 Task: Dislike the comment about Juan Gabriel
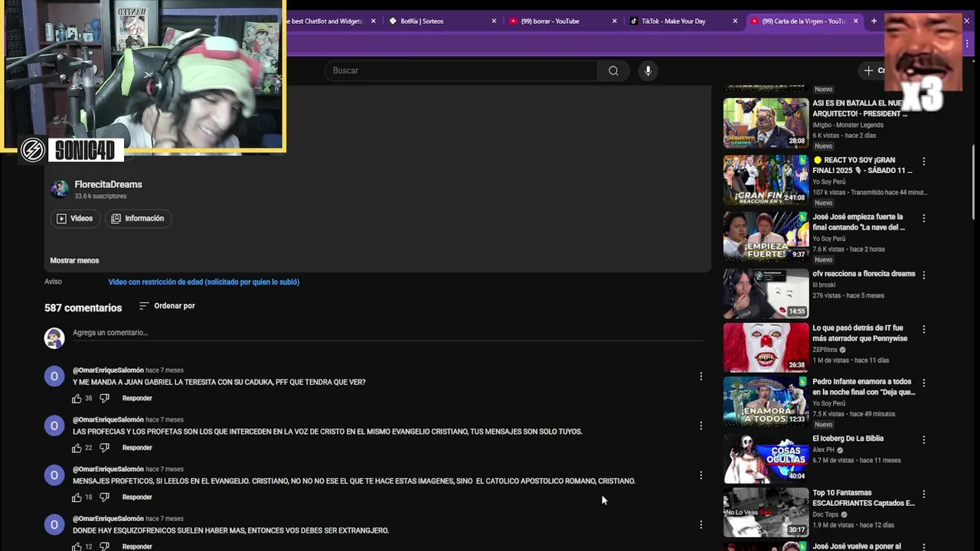(x=104, y=398)
